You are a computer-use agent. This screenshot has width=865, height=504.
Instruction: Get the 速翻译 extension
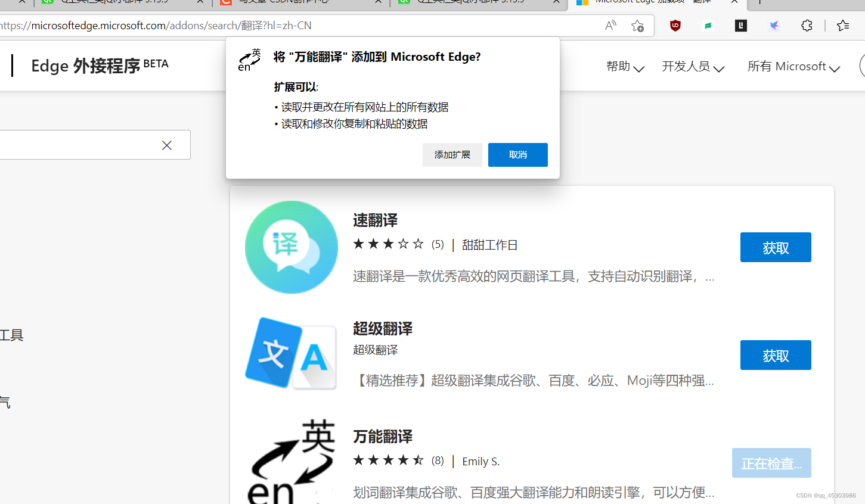[x=776, y=247]
